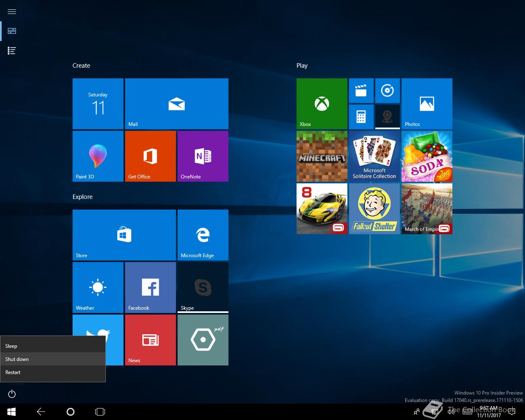
Task: Open the Microsoft Solitaire Collection tile
Action: tap(374, 156)
